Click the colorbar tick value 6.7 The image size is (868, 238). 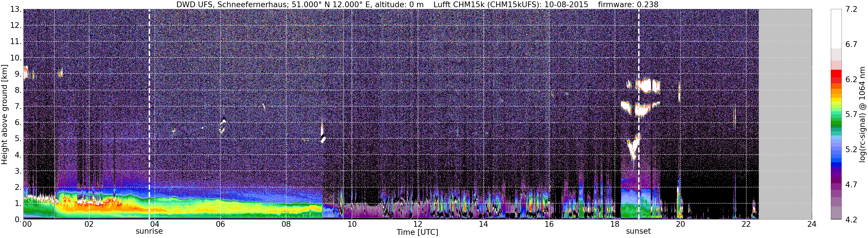click(851, 44)
